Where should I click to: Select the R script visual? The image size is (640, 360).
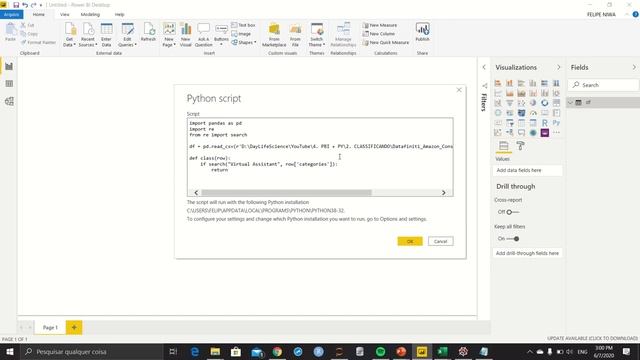click(x=545, y=122)
